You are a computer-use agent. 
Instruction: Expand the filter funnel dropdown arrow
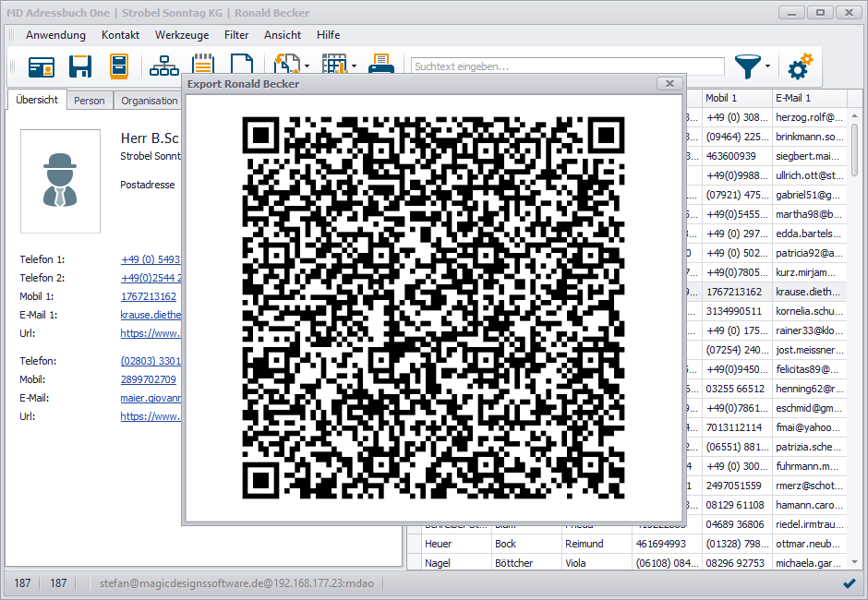pyautogui.click(x=767, y=66)
